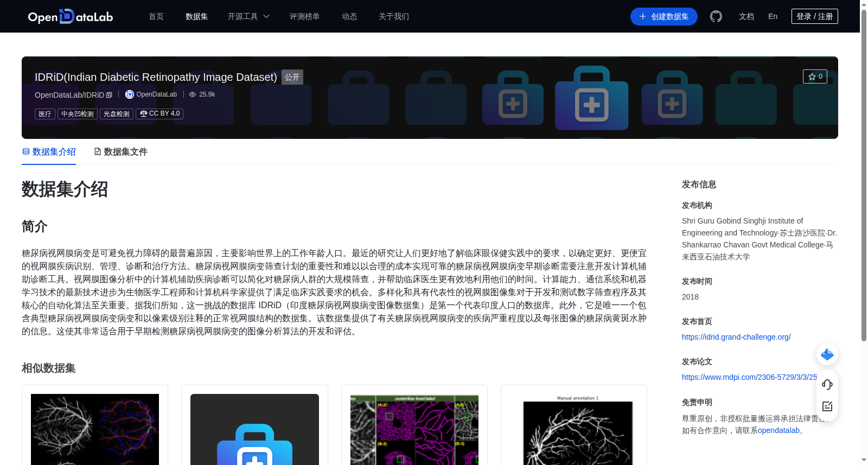Copy the OpenDataLab/IDRiD path
Screen dimensions: 868x465
[x=109, y=95]
